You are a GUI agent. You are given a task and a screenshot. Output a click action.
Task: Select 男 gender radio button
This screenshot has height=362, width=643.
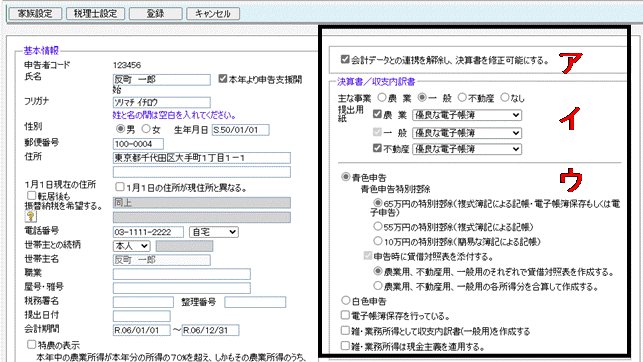(120, 129)
